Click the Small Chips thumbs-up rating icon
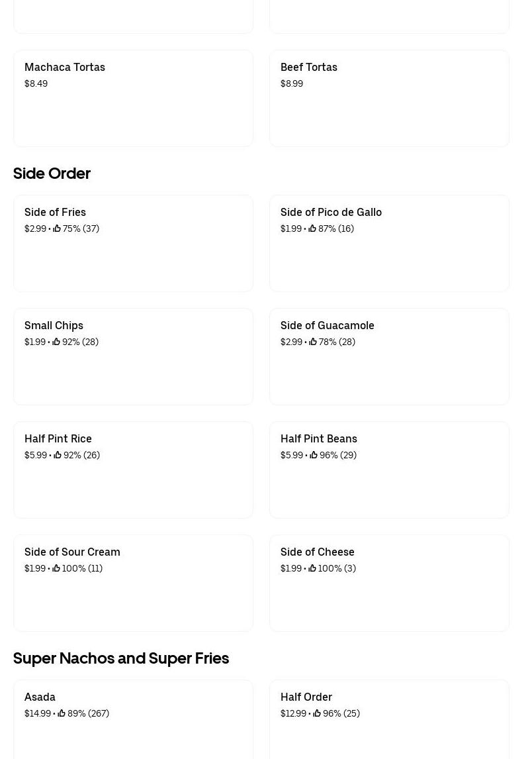532x759 pixels. point(56,342)
